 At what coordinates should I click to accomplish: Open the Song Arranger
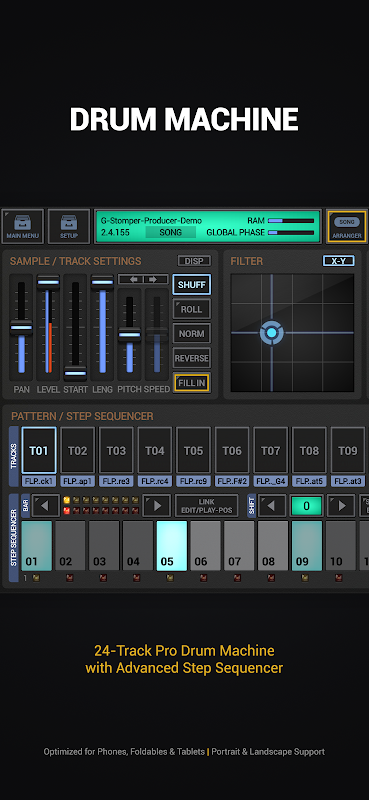[x=347, y=227]
